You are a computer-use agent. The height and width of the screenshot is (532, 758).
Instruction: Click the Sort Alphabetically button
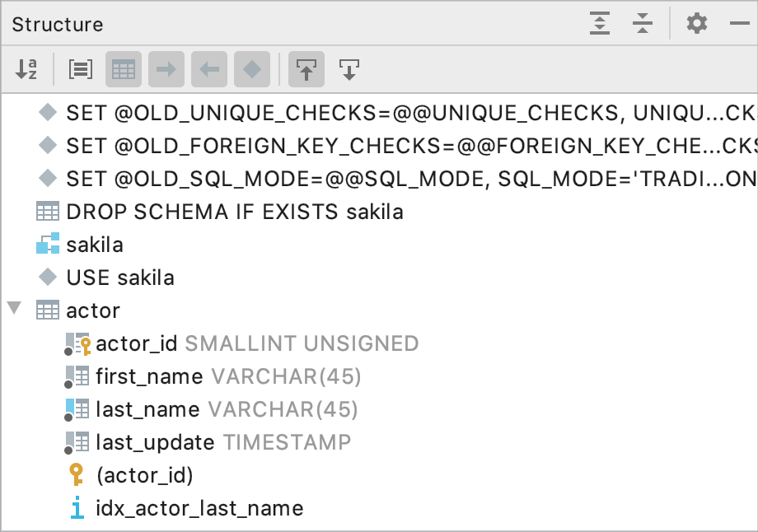[26, 70]
